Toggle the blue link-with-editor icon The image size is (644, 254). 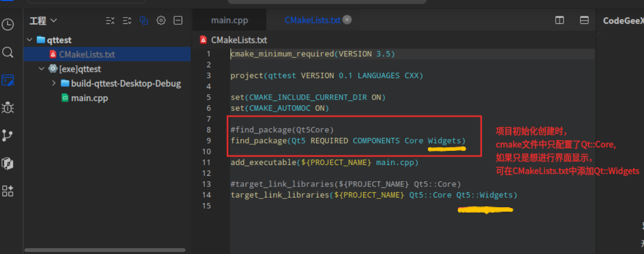click(x=144, y=20)
